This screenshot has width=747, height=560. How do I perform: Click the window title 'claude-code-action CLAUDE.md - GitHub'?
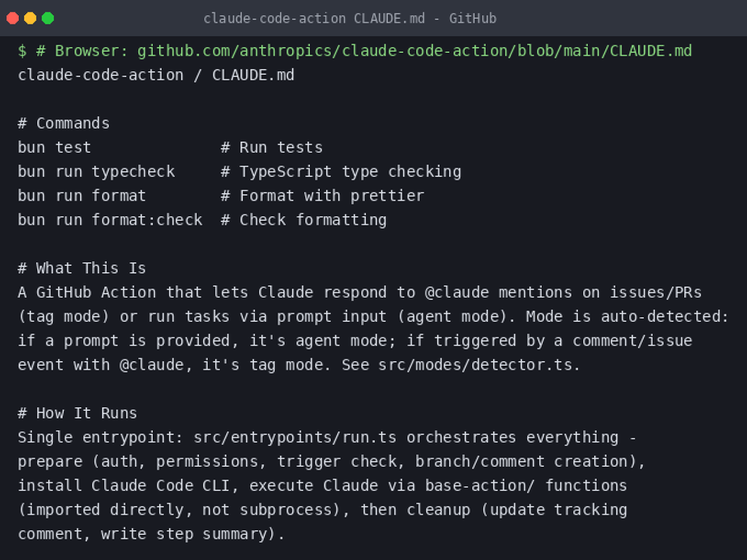tap(350, 19)
